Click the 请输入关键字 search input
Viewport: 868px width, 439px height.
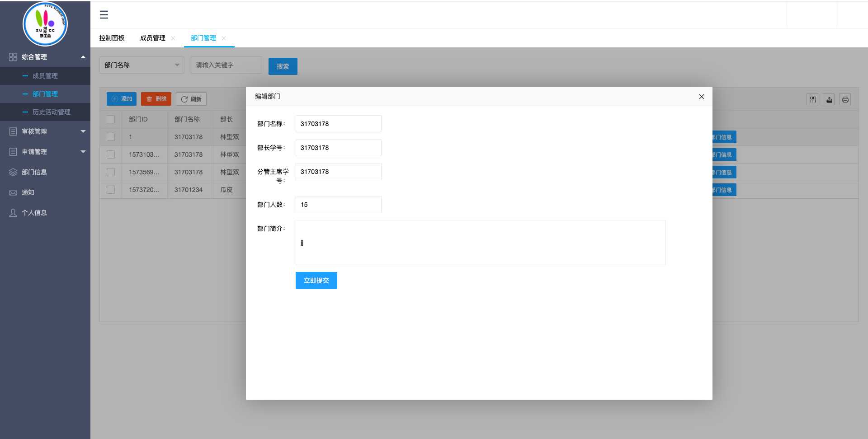pos(226,65)
